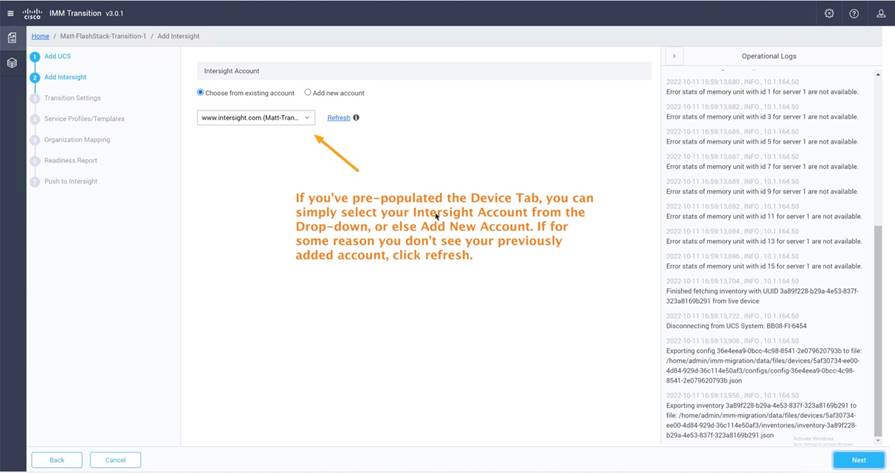The image size is (895, 473).
Task: Go to Home breadcrumb link
Action: click(x=40, y=36)
